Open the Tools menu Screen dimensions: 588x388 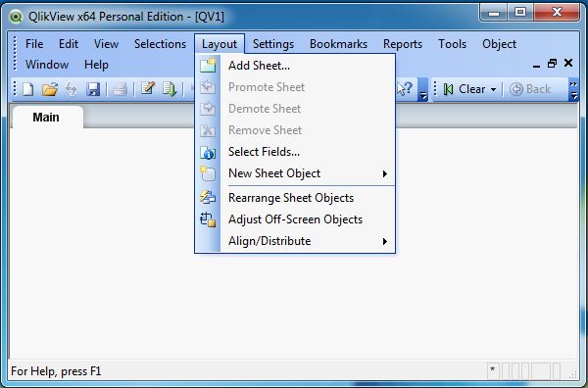(x=452, y=44)
